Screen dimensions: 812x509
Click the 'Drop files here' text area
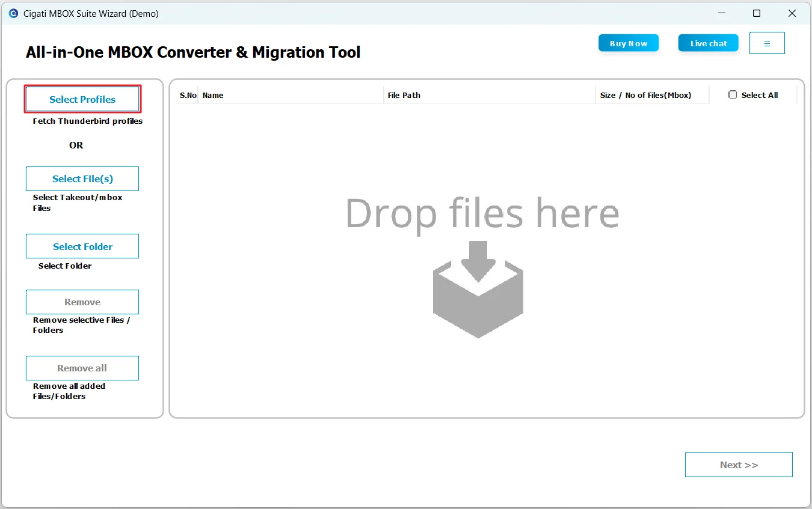[482, 213]
